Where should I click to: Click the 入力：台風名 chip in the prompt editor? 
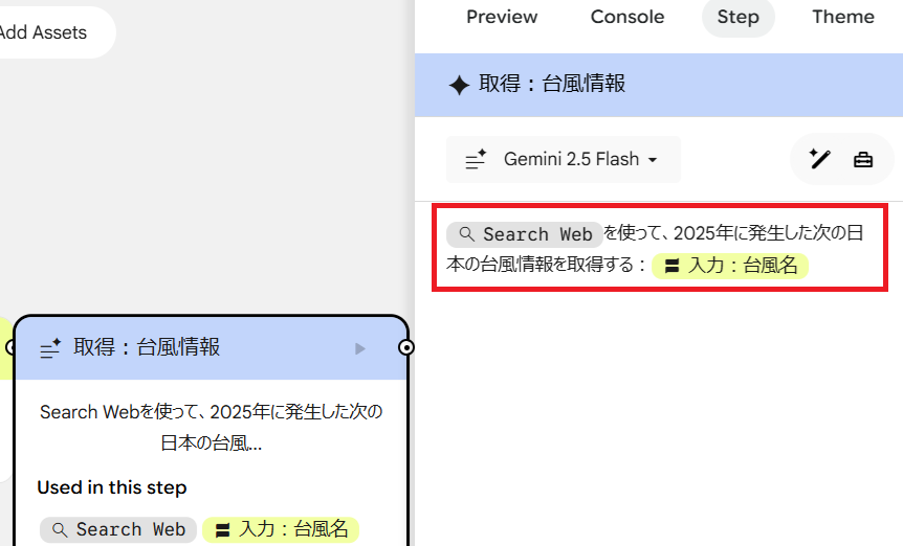pos(730,266)
